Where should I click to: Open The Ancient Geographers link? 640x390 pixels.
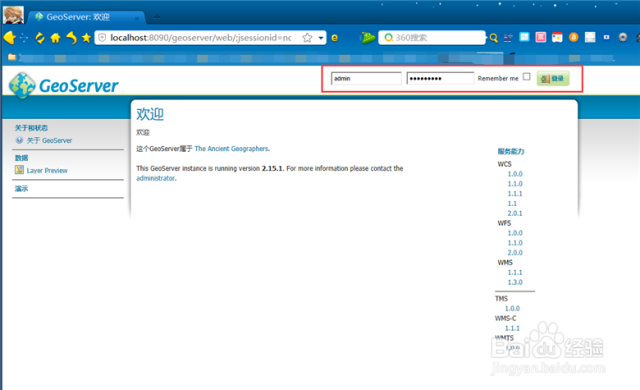[231, 148]
